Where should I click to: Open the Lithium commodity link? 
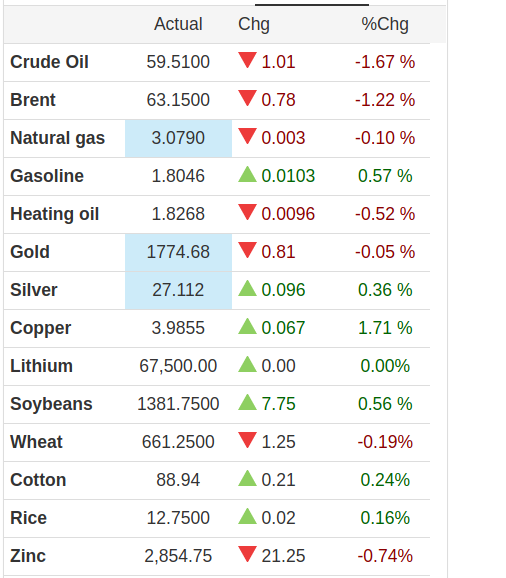[x=41, y=366]
